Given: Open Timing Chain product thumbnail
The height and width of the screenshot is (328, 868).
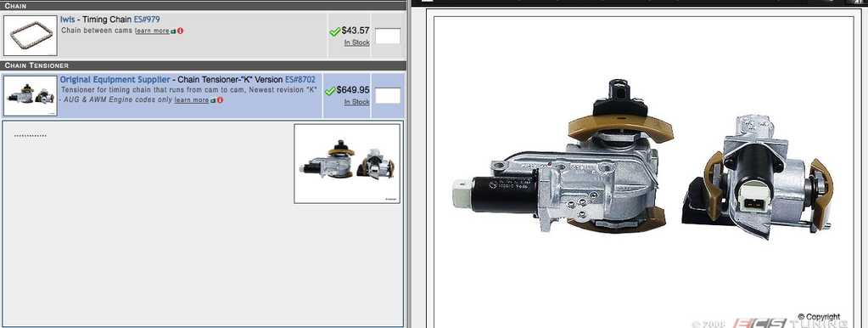Looking at the screenshot, I should pyautogui.click(x=31, y=36).
